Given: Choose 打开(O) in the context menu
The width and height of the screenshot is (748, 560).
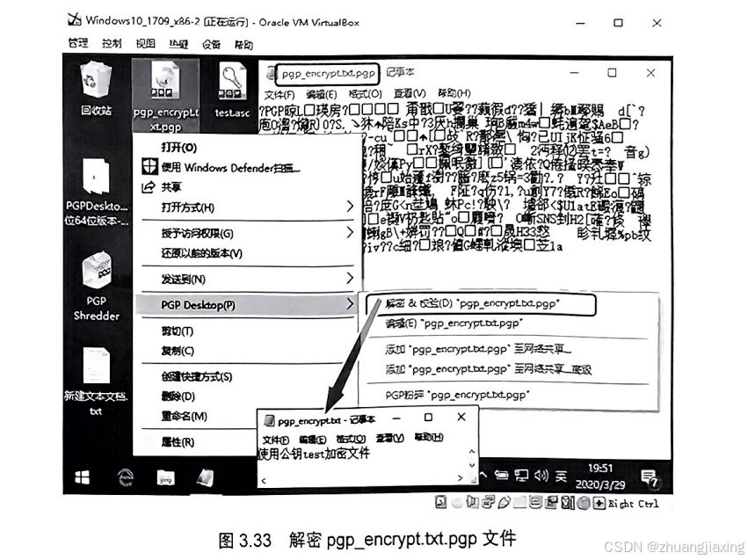Looking at the screenshot, I should (179, 148).
